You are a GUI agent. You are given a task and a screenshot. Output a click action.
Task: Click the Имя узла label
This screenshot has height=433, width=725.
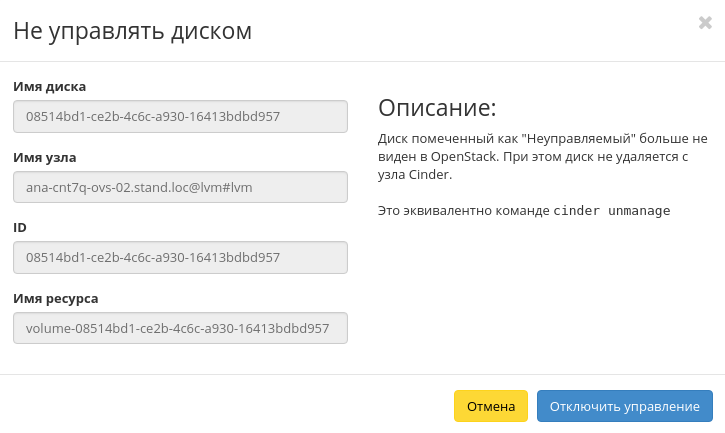point(45,157)
